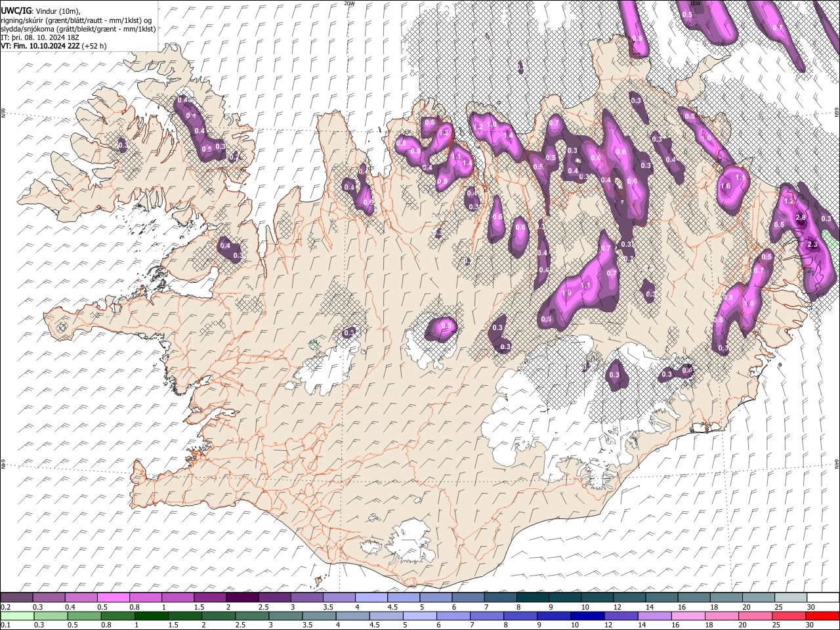840x630 pixels.
Task: Select the bright pink 0.5 snow legend swatch
Action: (x=113, y=597)
